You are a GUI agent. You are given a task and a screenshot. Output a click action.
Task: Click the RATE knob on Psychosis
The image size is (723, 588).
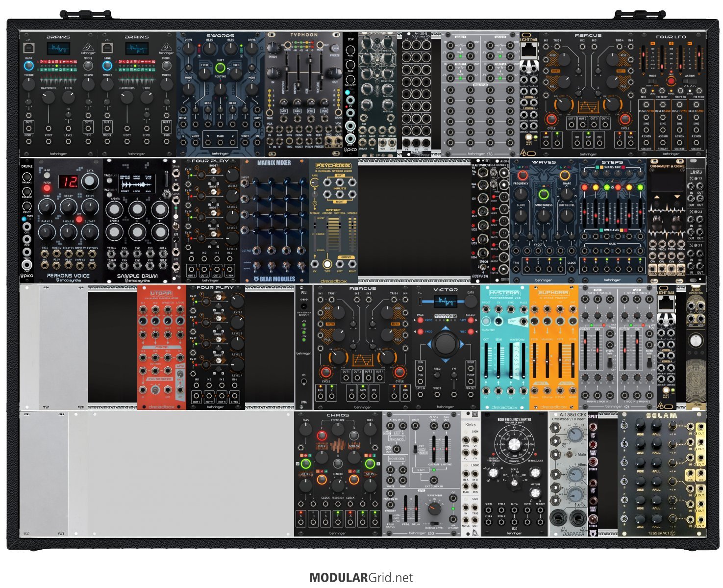315,182
